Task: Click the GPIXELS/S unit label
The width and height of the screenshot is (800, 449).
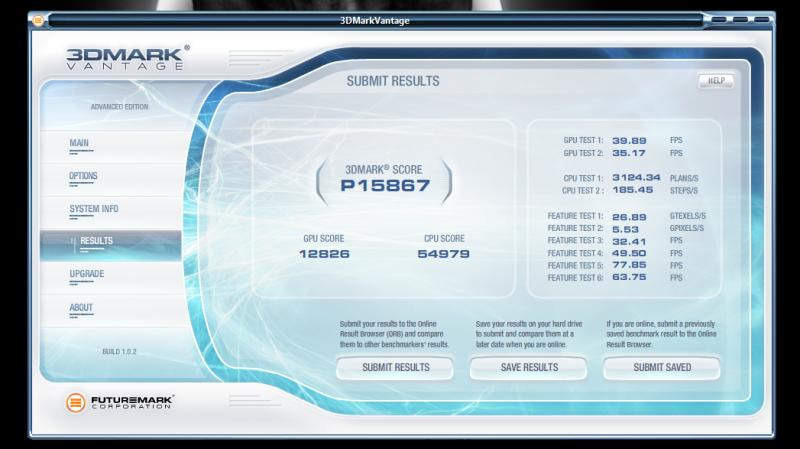Action: click(x=687, y=228)
